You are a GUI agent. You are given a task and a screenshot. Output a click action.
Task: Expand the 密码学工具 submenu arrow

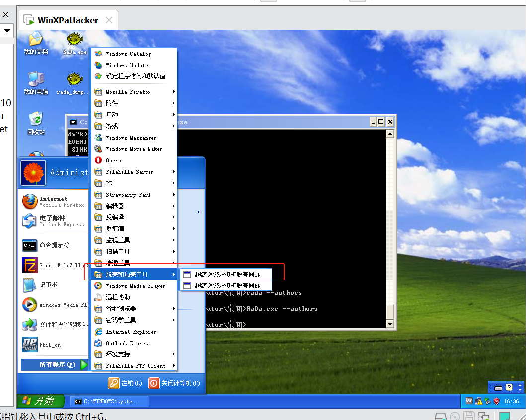pyautogui.click(x=173, y=320)
